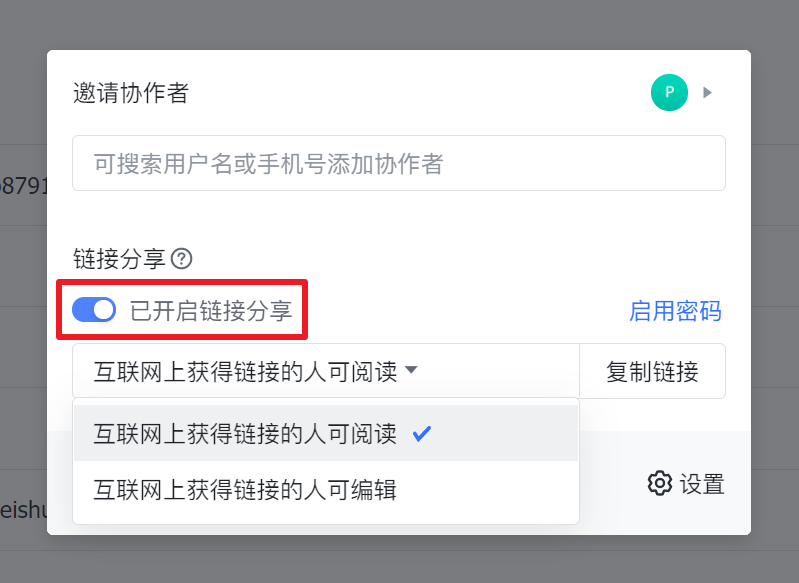Open 设置 via its text label
The image size is (799, 583).
702,485
